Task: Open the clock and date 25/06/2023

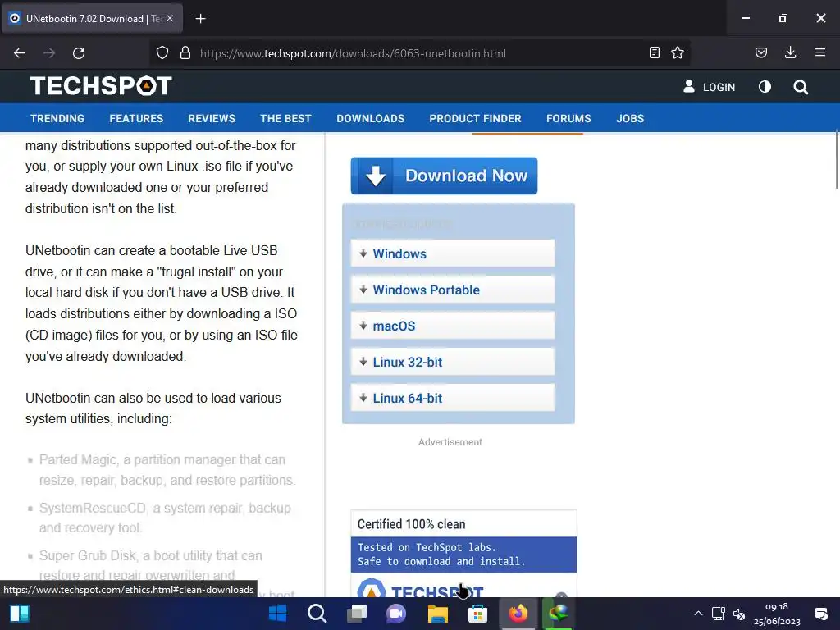Action: click(x=777, y=614)
